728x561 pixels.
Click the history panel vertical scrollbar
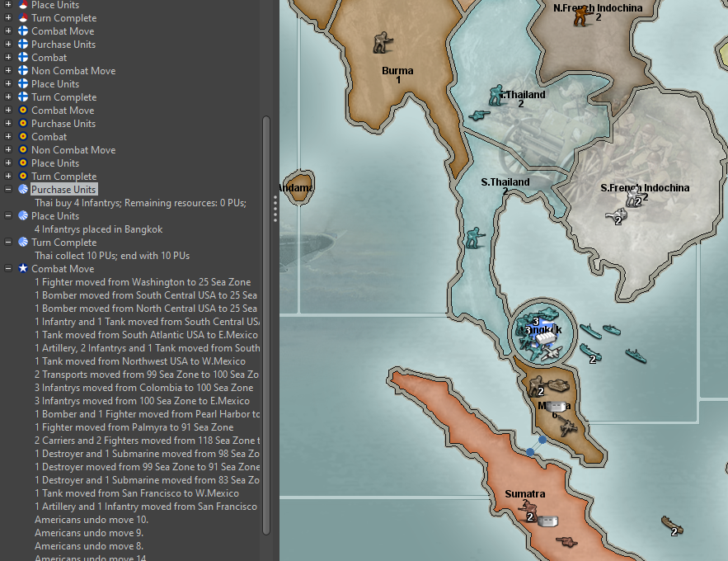(x=266, y=325)
